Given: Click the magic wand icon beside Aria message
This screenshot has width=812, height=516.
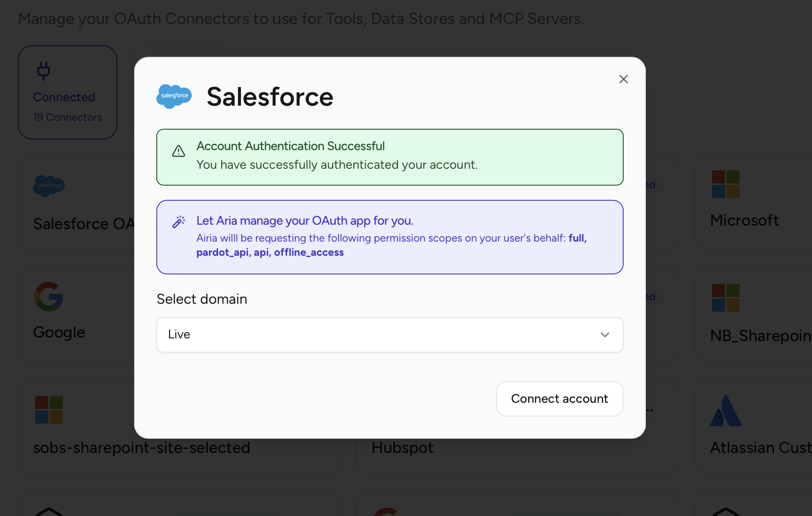Looking at the screenshot, I should click(179, 221).
